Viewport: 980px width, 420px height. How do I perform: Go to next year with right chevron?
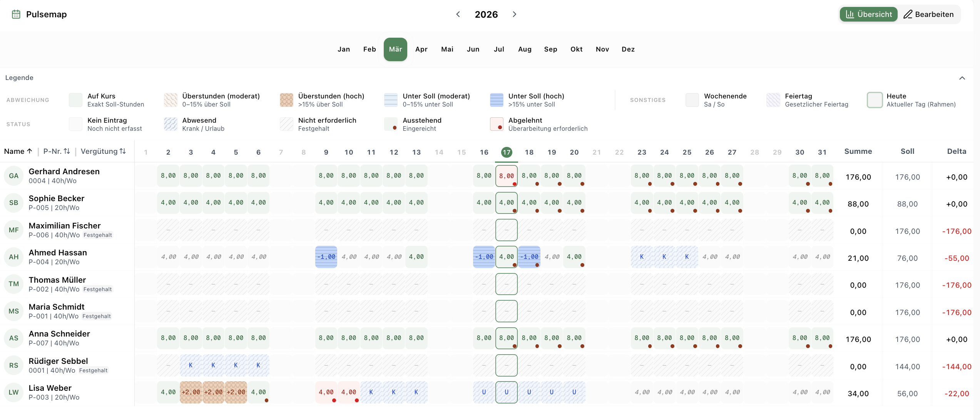tap(514, 14)
